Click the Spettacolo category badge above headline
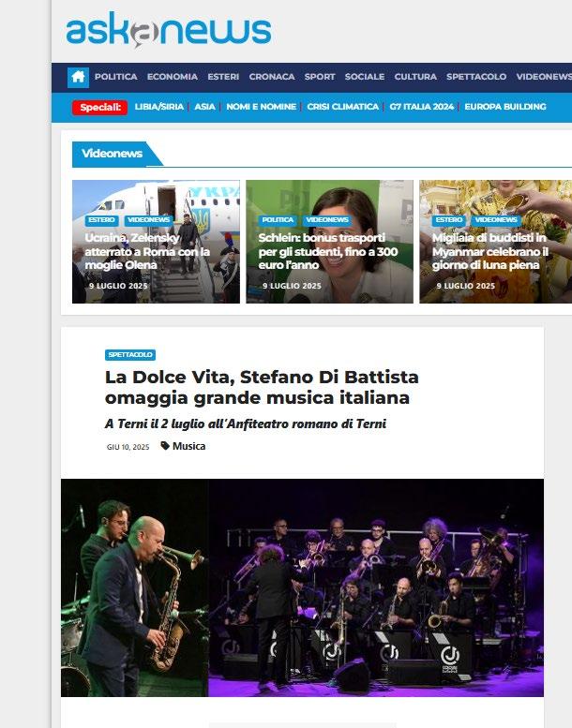 (x=130, y=355)
